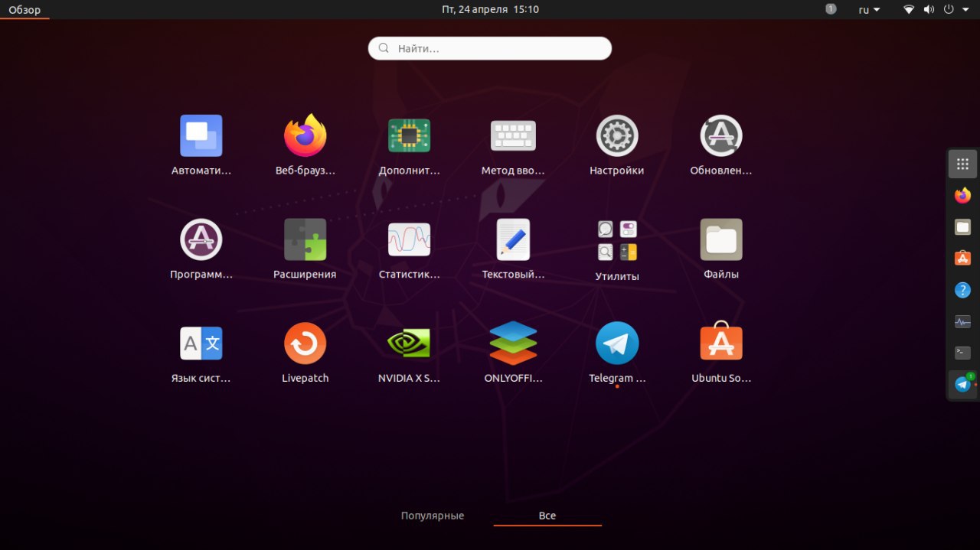
Task: Open Ubuntu Software from the dock
Action: pyautogui.click(x=963, y=259)
